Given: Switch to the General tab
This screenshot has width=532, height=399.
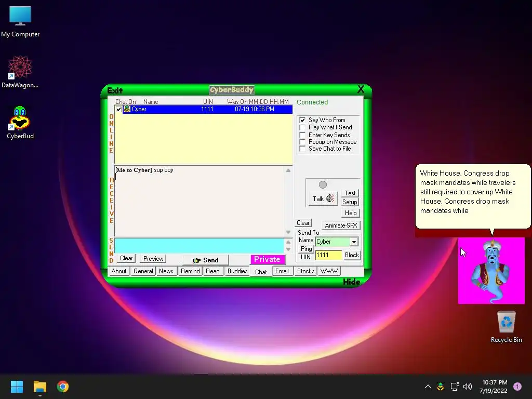Looking at the screenshot, I should point(143,271).
